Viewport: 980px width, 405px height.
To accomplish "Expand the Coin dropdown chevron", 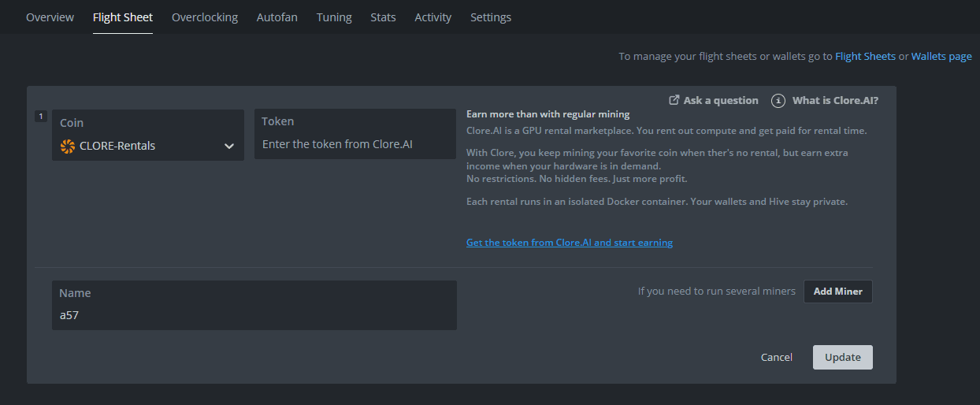I will coord(229,146).
